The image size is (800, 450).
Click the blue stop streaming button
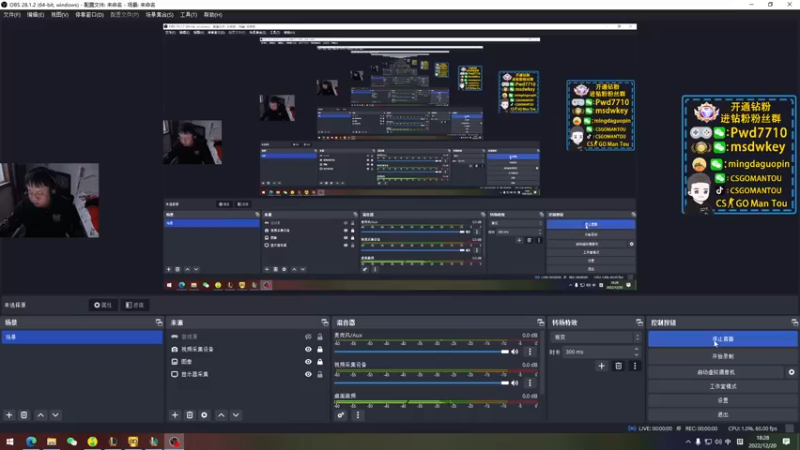point(722,339)
